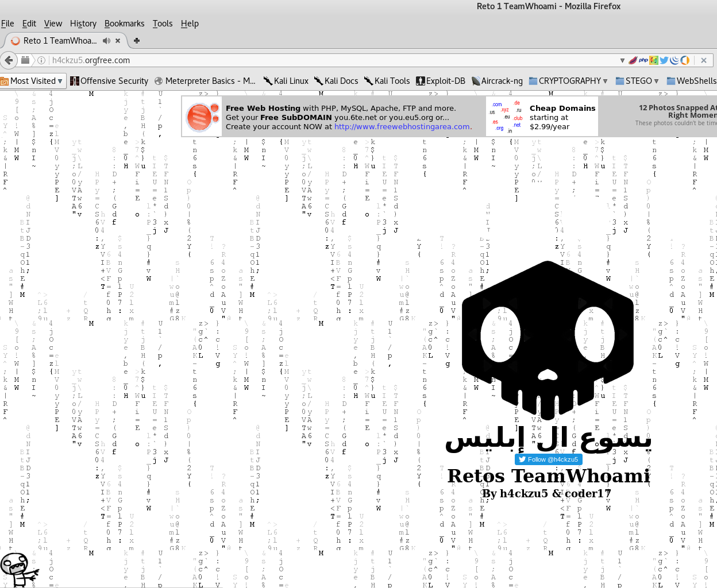The width and height of the screenshot is (717, 588).
Task: Open the Tools menu
Action: [163, 24]
